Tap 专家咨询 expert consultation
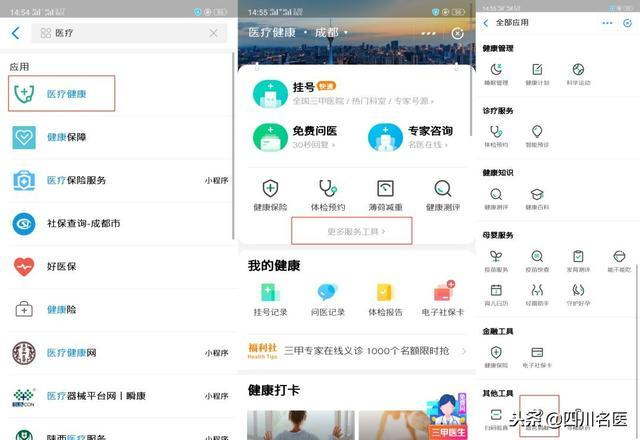The image size is (640, 440). click(411, 137)
